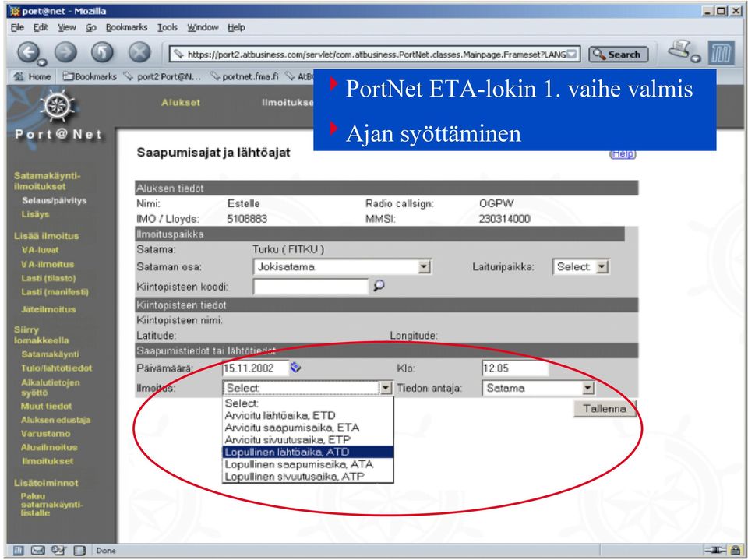
Task: Open the Navigator icon in status bar
Action: [18, 551]
